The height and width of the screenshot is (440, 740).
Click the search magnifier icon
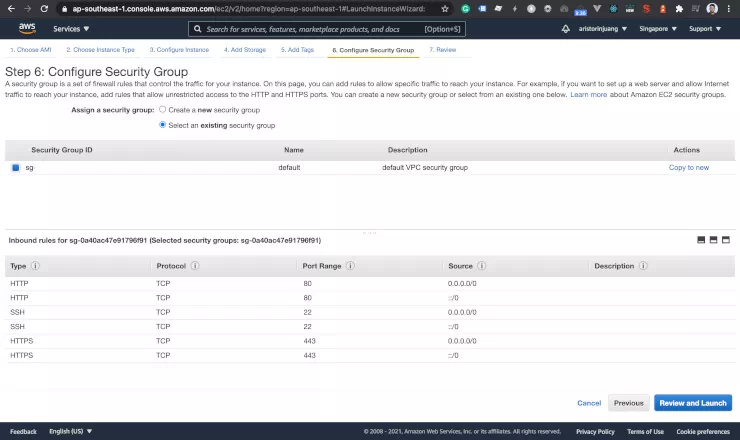(x=197, y=29)
